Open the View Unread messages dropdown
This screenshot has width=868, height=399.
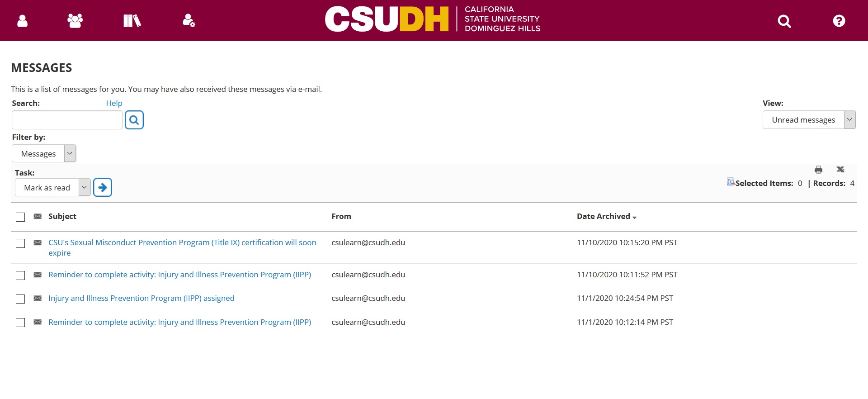pos(809,120)
